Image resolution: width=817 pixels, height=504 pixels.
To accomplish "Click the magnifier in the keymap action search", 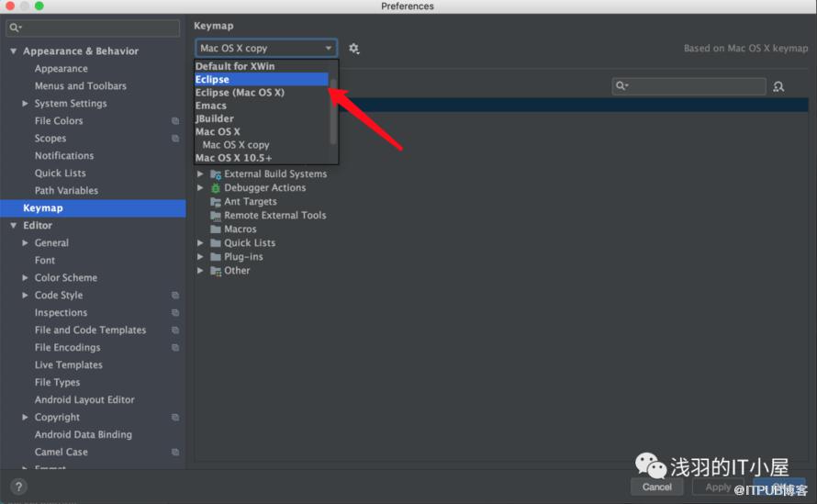I will pos(621,86).
